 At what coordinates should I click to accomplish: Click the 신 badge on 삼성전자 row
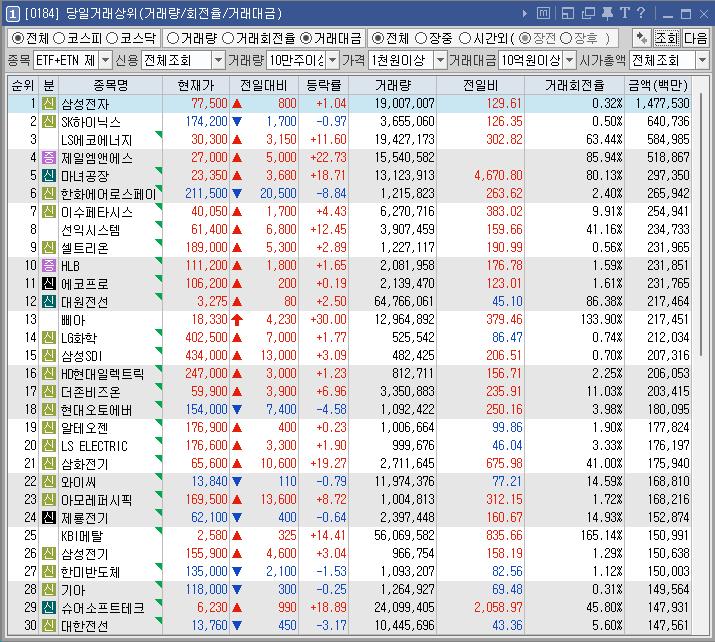[49, 104]
